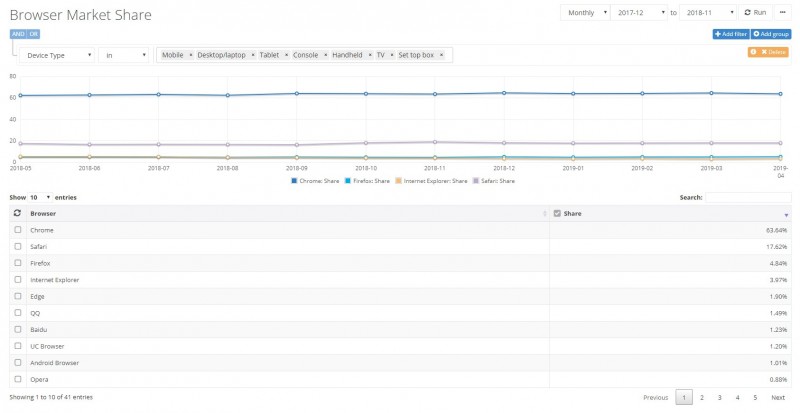This screenshot has width=800, height=413.
Task: Remove the Mobile filter tag
Action: tap(191, 55)
